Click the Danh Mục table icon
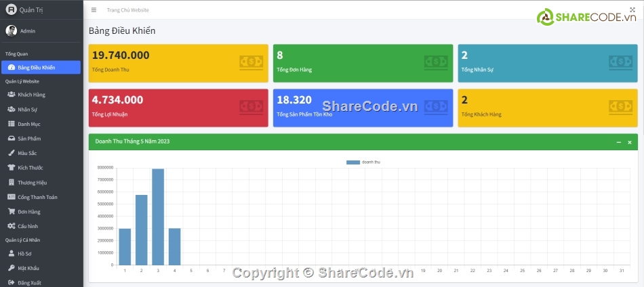 11,124
